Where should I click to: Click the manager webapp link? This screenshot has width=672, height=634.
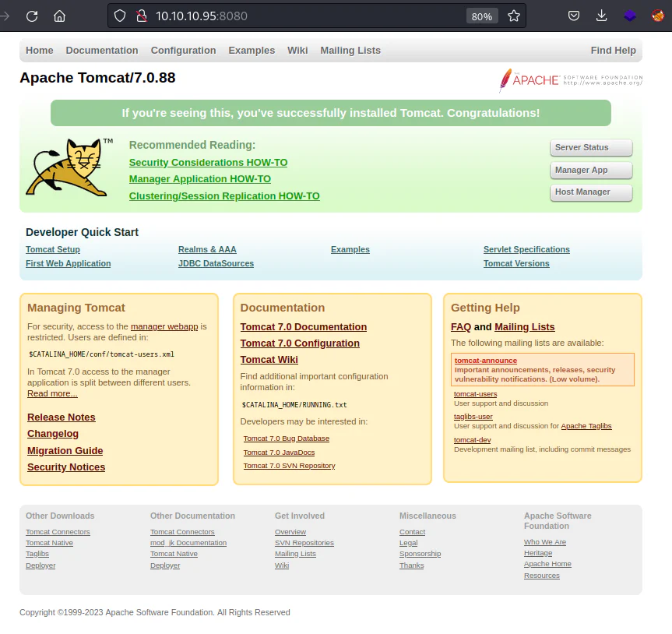click(164, 326)
